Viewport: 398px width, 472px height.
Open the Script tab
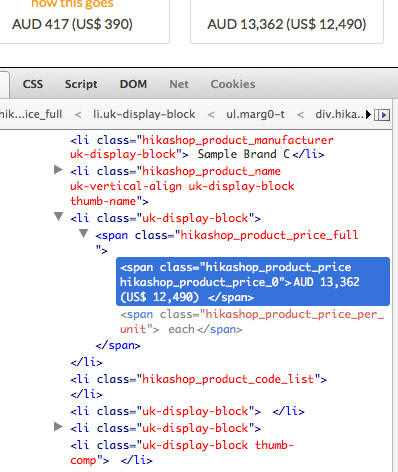[x=81, y=84]
